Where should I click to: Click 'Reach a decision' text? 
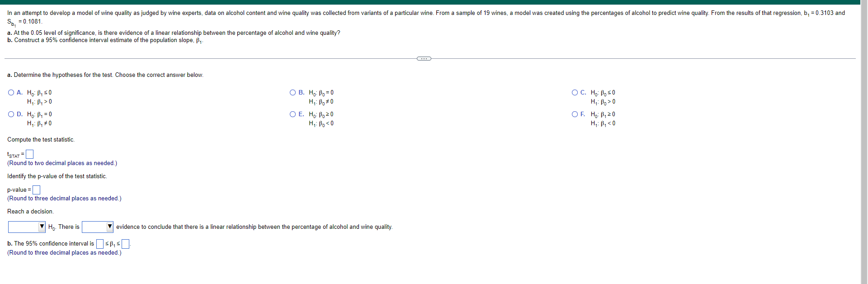[x=30, y=212]
